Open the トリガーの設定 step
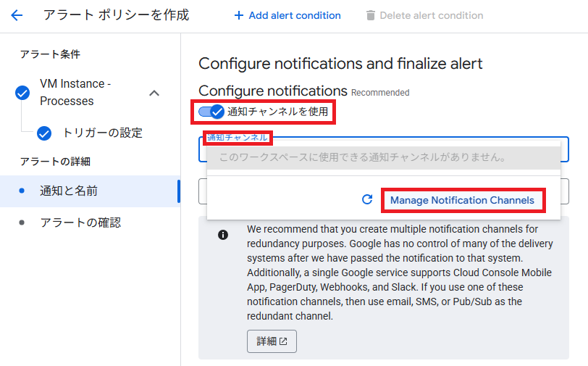588x366 pixels. 102,133
